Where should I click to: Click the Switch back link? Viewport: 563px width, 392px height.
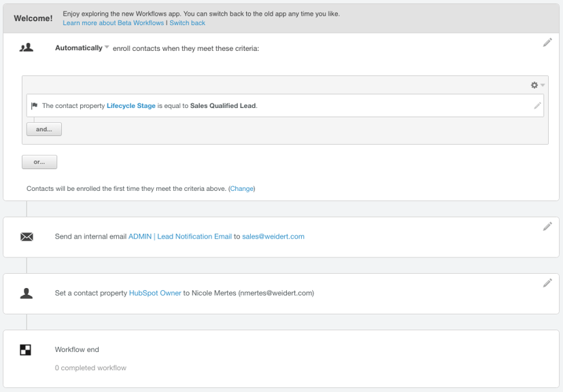coord(187,23)
